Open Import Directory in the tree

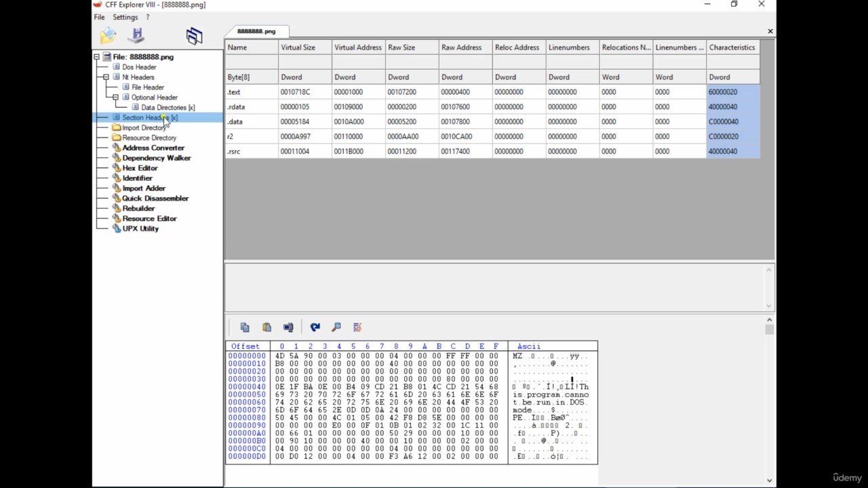144,127
